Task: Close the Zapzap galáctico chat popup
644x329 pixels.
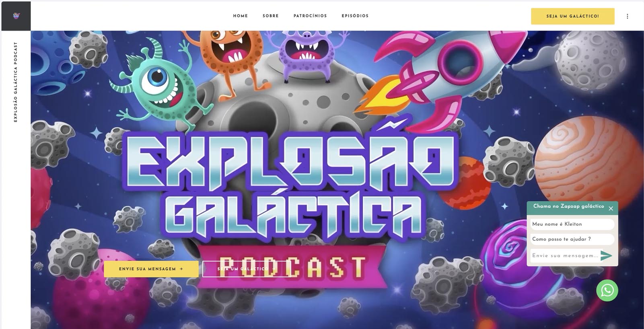Action: point(611,208)
